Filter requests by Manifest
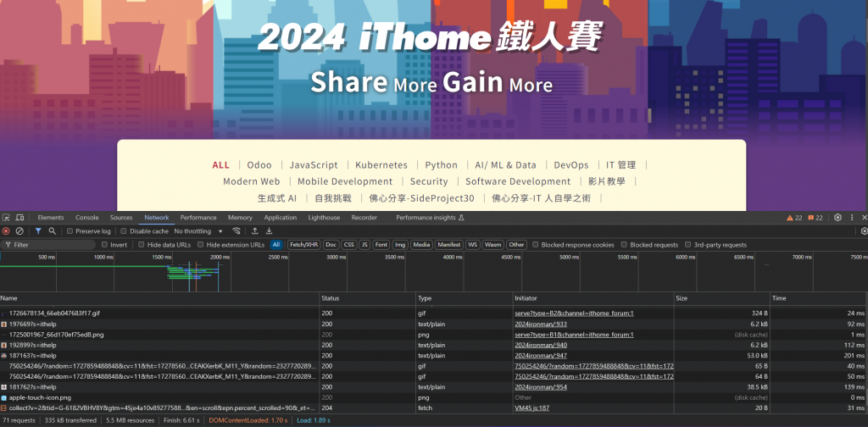The height and width of the screenshot is (427, 868). pos(449,245)
